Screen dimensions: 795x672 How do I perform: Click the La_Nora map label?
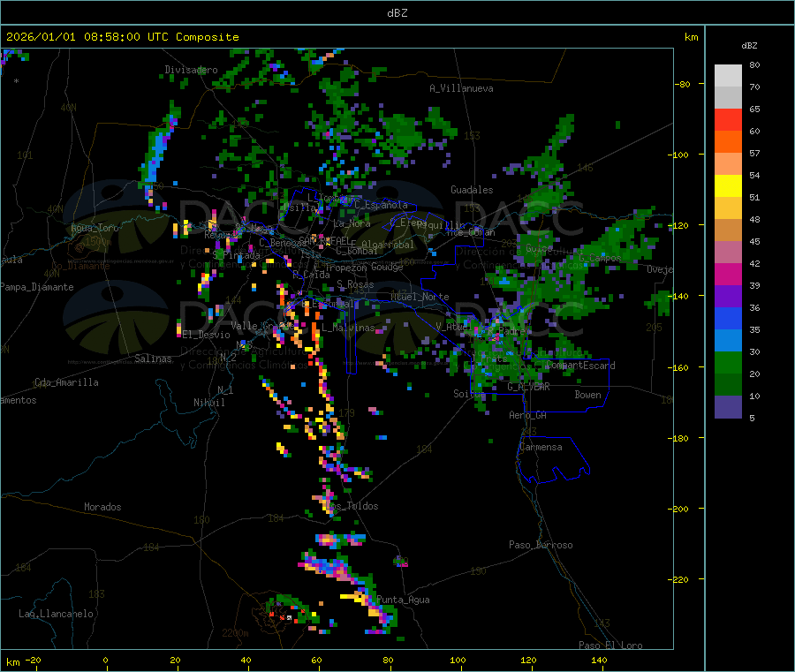(x=352, y=223)
